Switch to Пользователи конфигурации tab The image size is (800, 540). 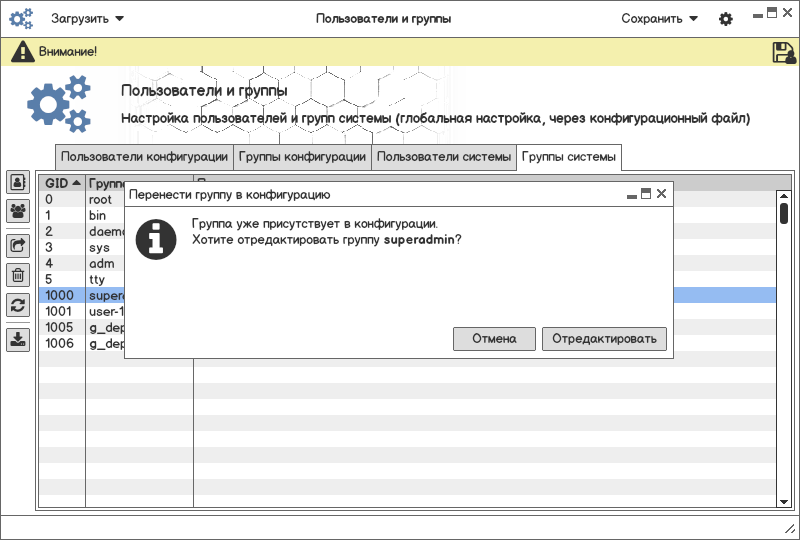[144, 157]
